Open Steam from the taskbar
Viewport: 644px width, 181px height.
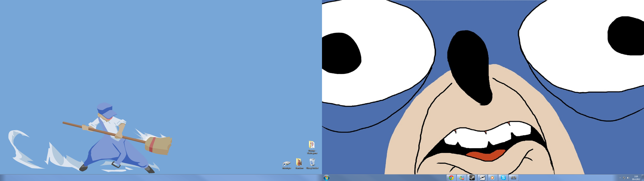pos(472,178)
